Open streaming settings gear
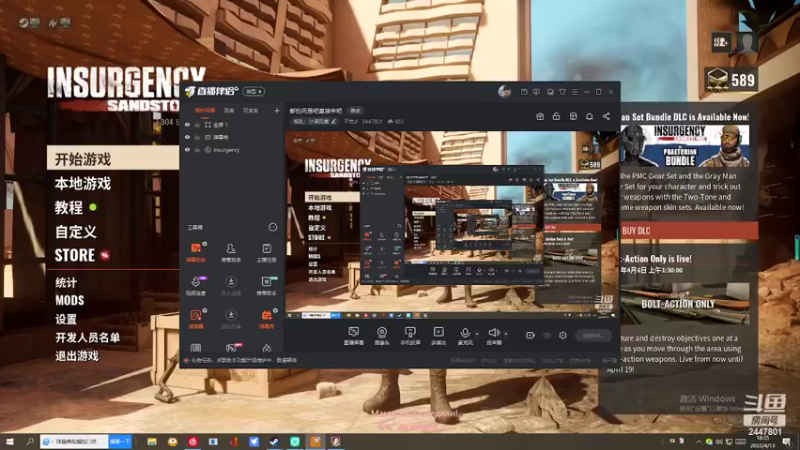Viewport: 800px width, 450px height. pos(563,335)
